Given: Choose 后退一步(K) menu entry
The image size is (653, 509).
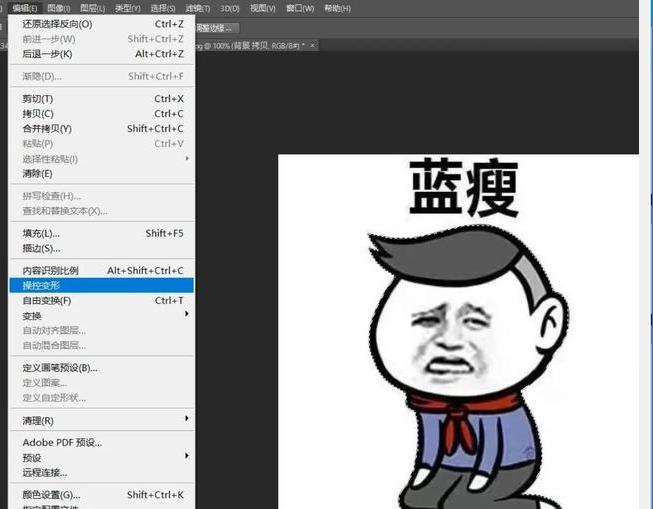Looking at the screenshot, I should tap(102, 54).
